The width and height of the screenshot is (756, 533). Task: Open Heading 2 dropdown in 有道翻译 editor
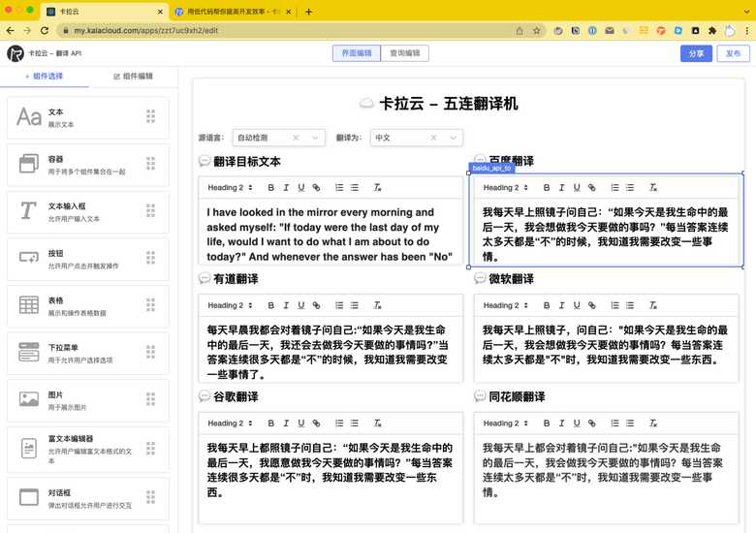(x=230, y=305)
